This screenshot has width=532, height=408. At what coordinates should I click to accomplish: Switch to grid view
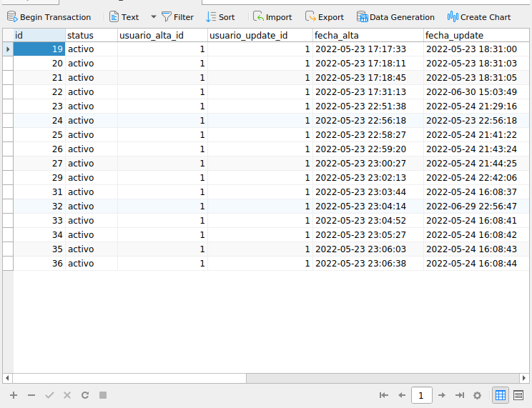[x=501, y=395]
